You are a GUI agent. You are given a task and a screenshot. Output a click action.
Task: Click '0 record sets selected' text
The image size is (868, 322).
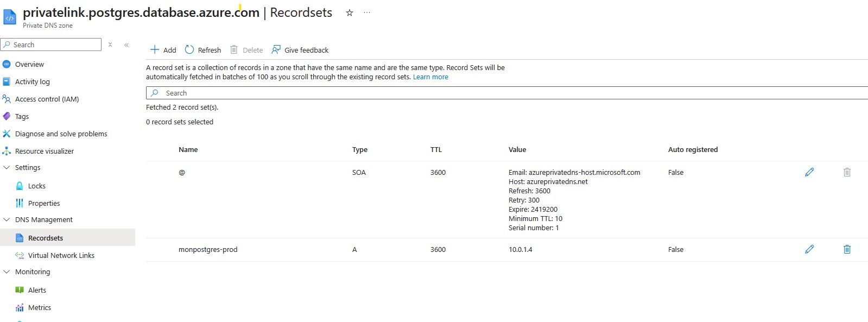179,122
